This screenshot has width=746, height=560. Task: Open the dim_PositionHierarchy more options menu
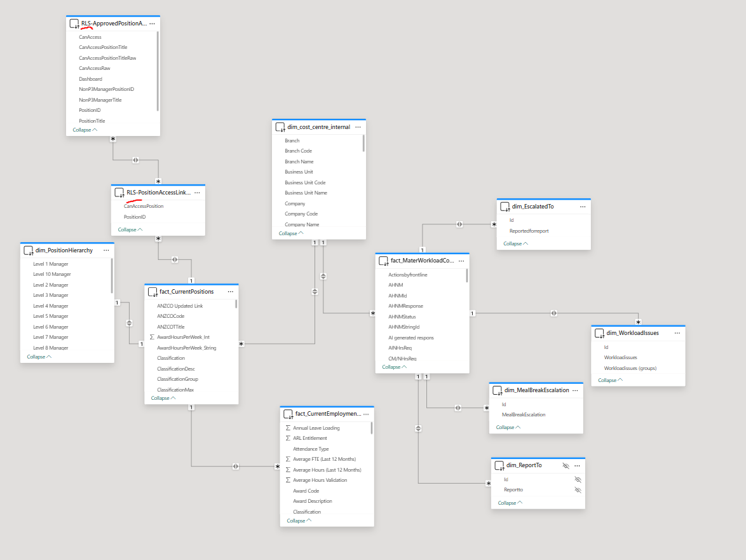pos(106,250)
